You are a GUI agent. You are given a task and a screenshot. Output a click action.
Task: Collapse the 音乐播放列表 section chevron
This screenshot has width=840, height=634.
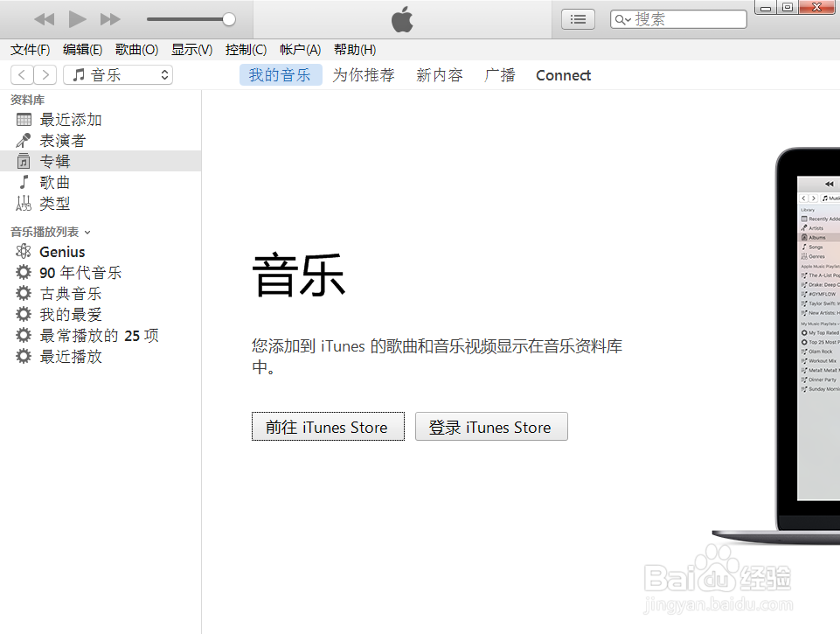87,233
